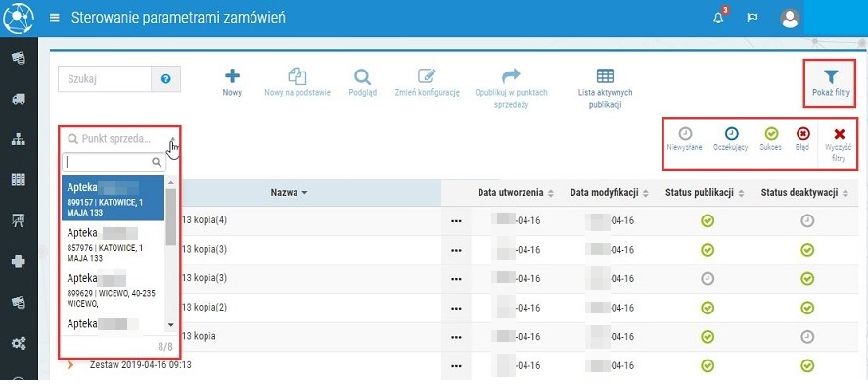Collapse the Punkt sprzedaży dropdown
868x384 pixels.
173,139
